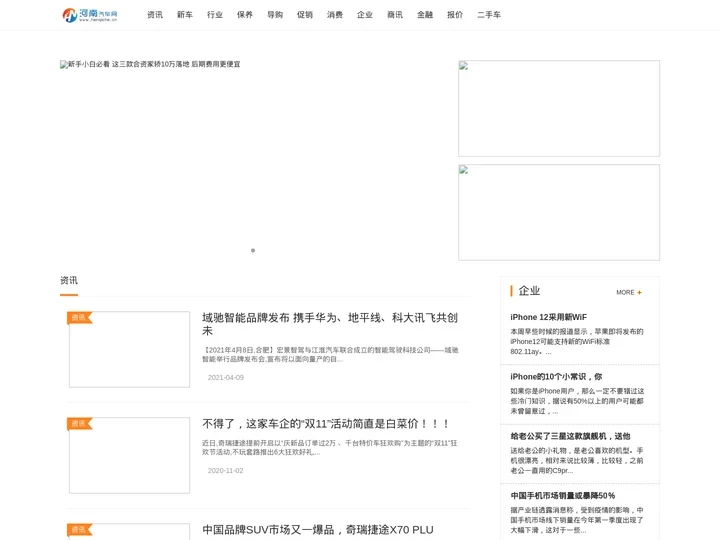720x540 pixels.
Task: Click sidebar summary starting 据产业链透露消息称
Action: click(577, 520)
